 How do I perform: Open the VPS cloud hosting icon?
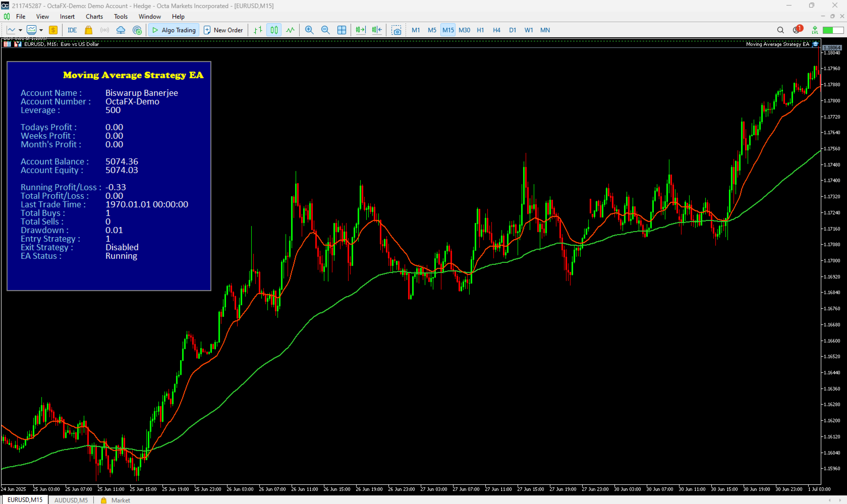121,30
